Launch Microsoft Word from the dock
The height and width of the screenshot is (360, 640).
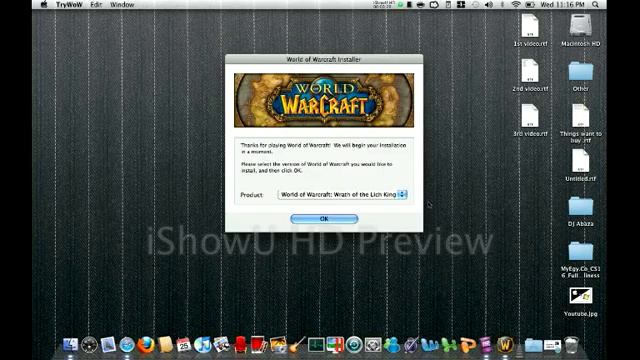pos(429,345)
